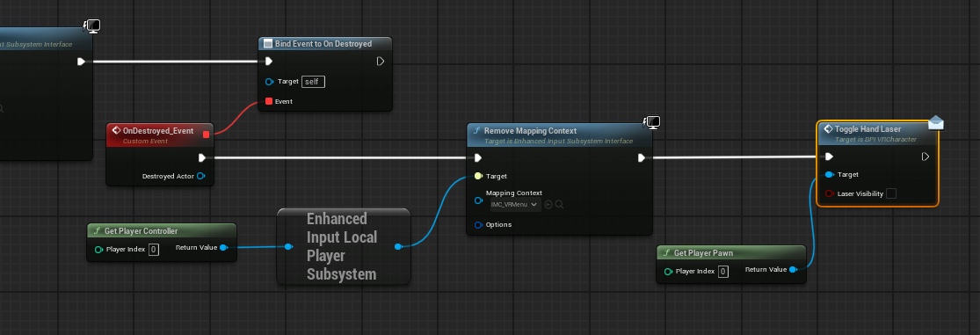This screenshot has height=335, width=980.
Task: Click the Target pin on Toggle Hand Laser
Action: (829, 175)
